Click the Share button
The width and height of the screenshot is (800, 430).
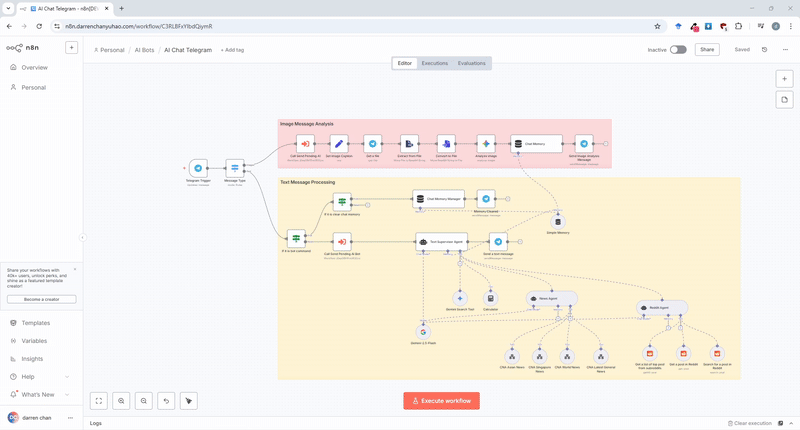tap(707, 49)
